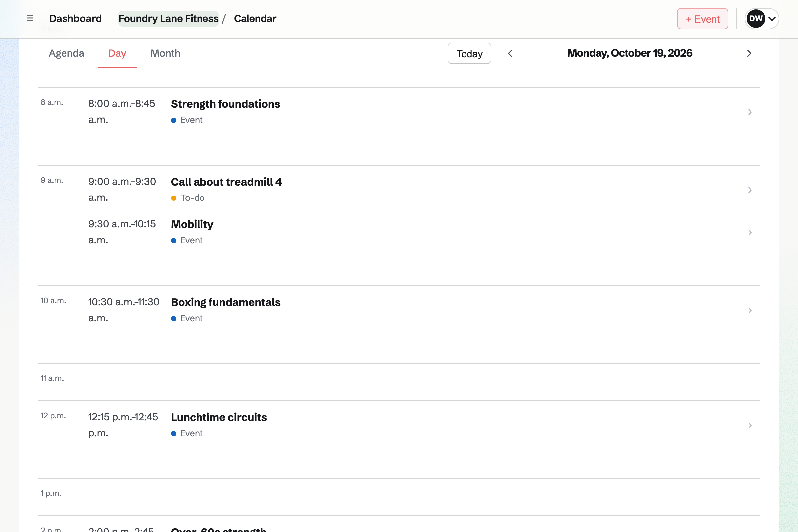Open Lunchtime circuits event title
The width and height of the screenshot is (798, 532).
coord(219,417)
